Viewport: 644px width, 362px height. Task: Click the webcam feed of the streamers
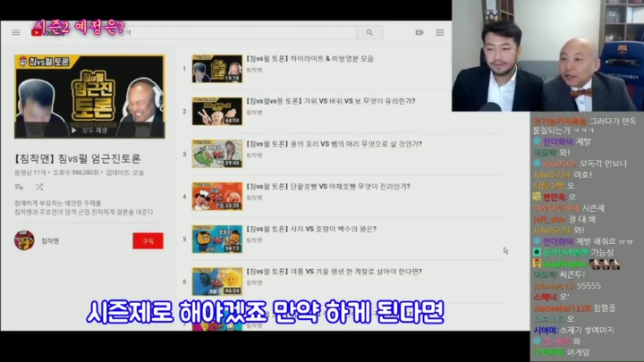[x=548, y=55]
